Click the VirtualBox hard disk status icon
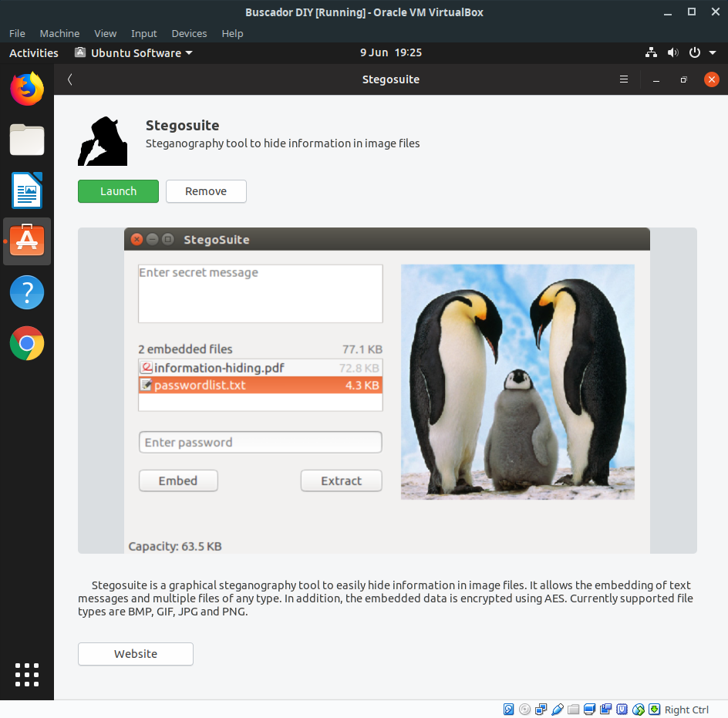Image resolution: width=728 pixels, height=718 pixels. pyautogui.click(x=508, y=710)
